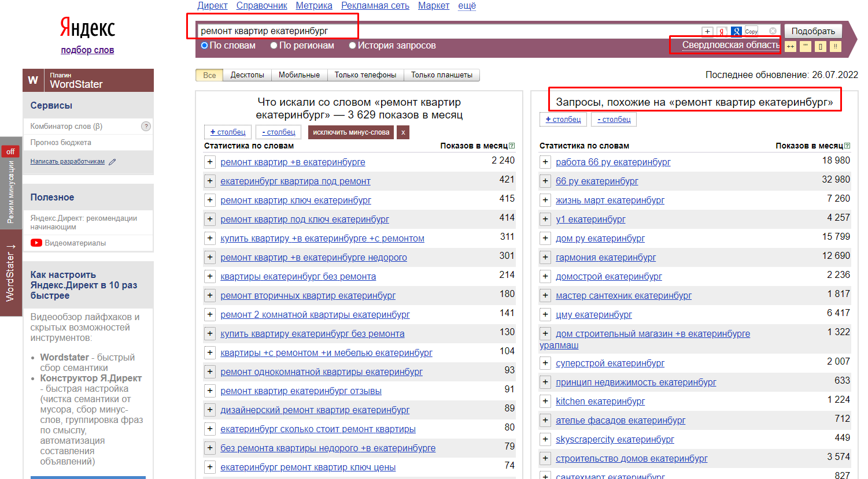The height and width of the screenshot is (479, 868).
Task: Click - столбец in the similar queries panel
Action: pyautogui.click(x=614, y=120)
